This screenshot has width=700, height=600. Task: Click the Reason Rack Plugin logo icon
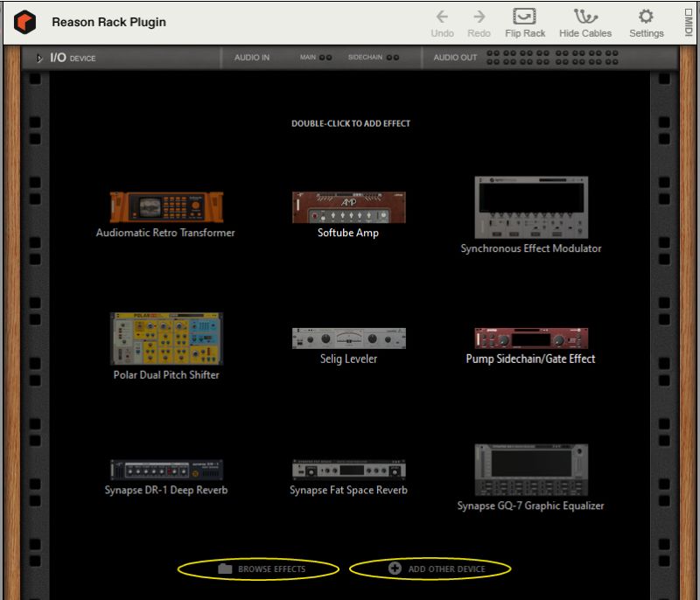click(24, 22)
